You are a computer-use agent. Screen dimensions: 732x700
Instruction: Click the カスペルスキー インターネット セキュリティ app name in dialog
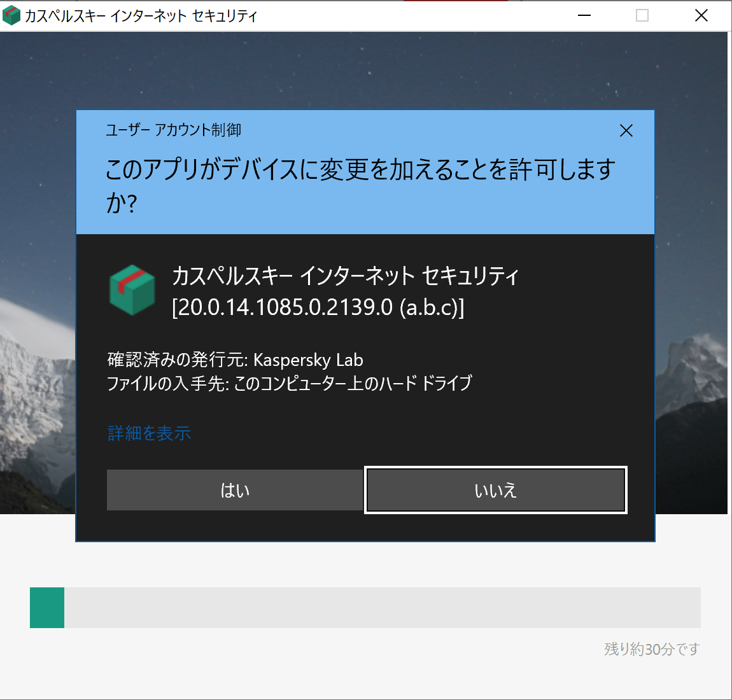pyautogui.click(x=346, y=276)
